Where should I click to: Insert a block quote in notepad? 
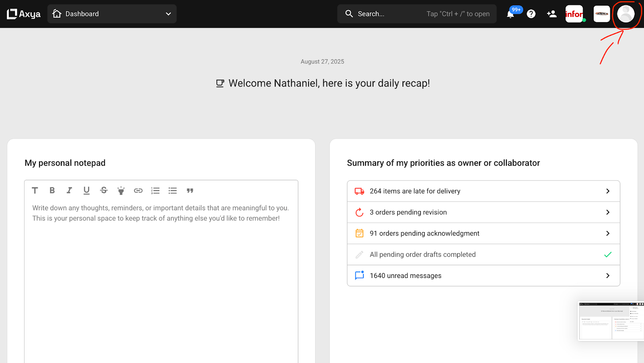[x=190, y=191]
